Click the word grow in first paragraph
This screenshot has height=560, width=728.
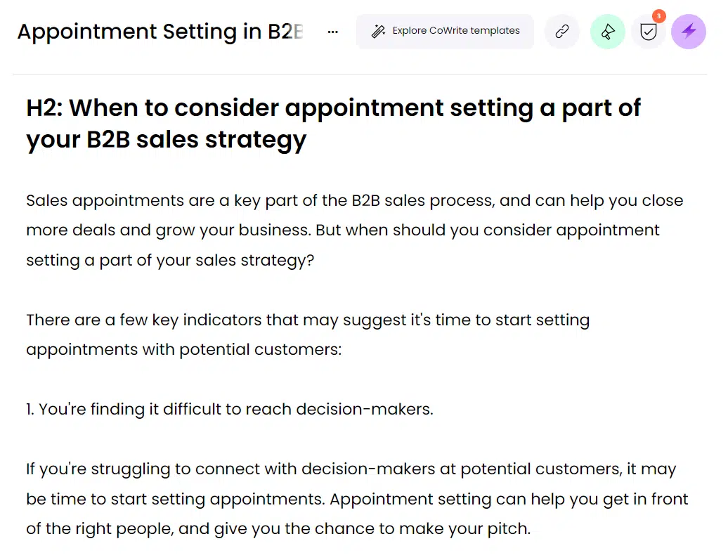click(175, 230)
